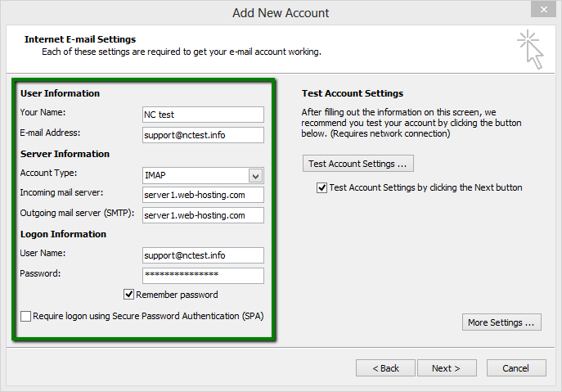Open More Settings dialog

[501, 322]
